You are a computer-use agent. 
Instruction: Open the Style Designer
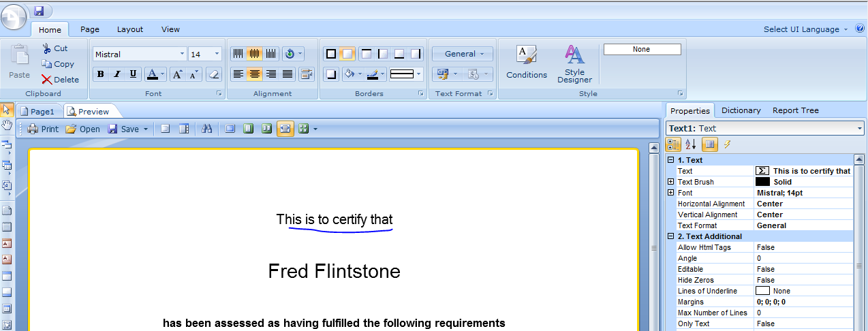574,63
